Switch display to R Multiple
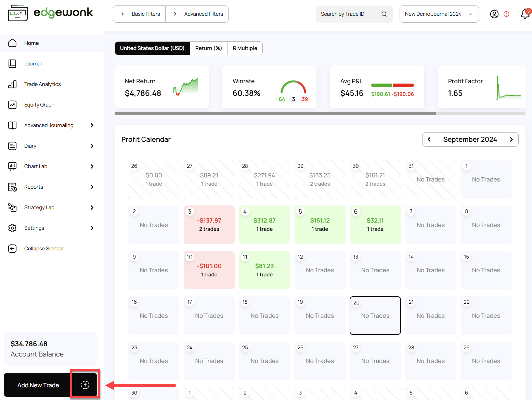 tap(245, 48)
